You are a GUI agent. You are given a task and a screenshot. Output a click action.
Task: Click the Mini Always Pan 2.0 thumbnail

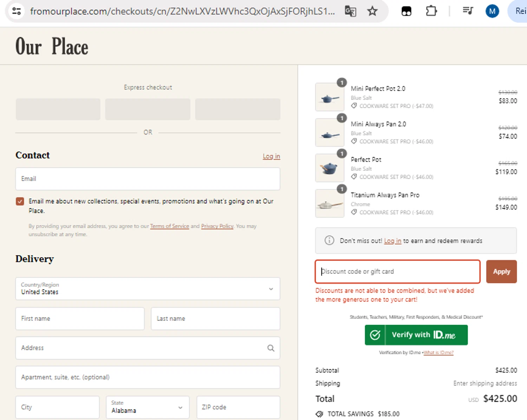point(330,133)
